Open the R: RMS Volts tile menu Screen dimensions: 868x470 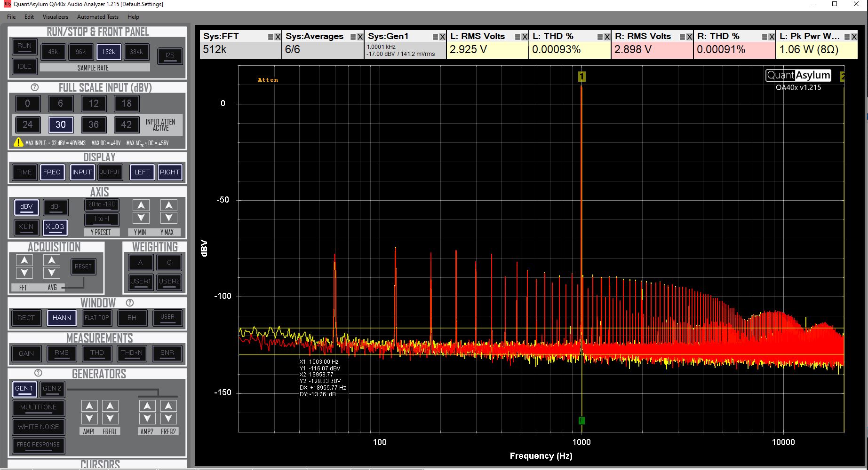point(682,37)
